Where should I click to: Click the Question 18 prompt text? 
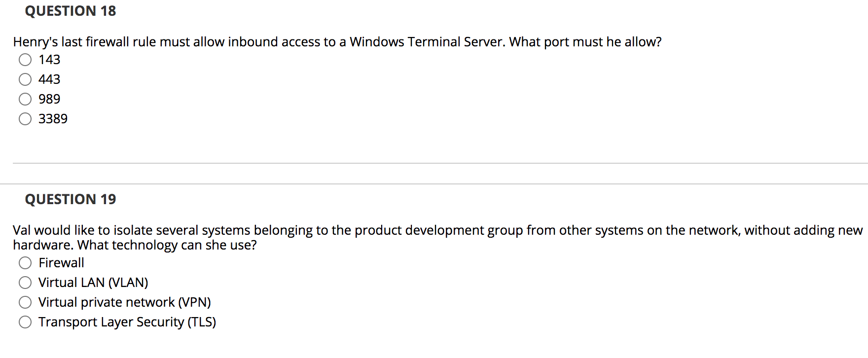[x=337, y=42]
